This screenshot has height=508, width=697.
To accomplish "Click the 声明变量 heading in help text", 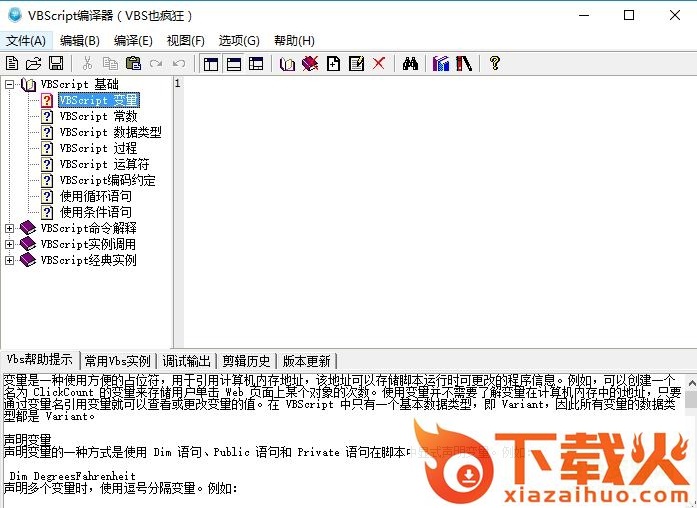I will (28, 440).
